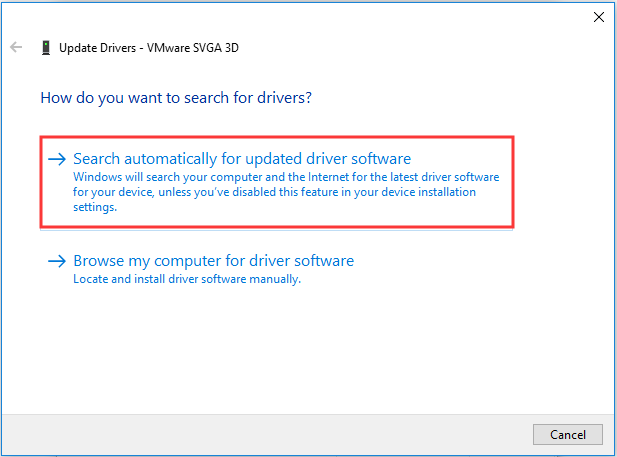Click the arrow icon beside Browse my computer
The height and width of the screenshot is (457, 617).
click(58, 262)
